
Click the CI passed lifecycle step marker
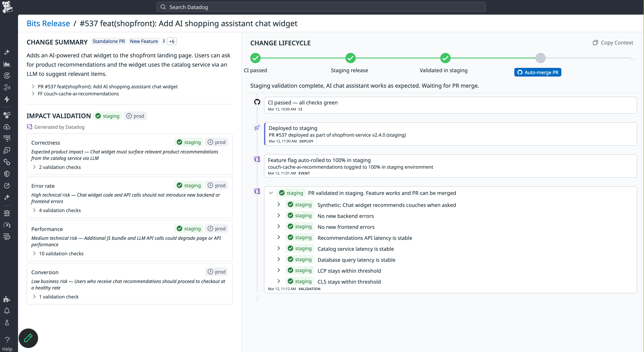pyautogui.click(x=255, y=58)
